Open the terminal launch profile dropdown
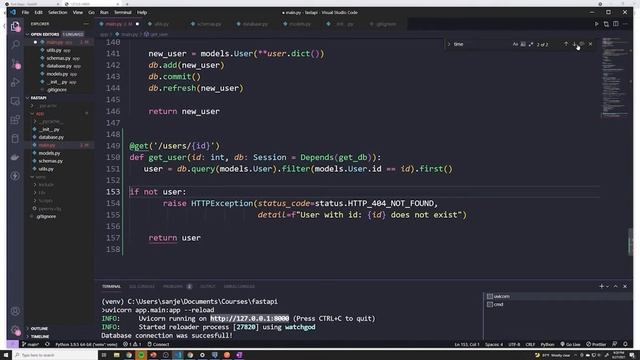 (607, 287)
